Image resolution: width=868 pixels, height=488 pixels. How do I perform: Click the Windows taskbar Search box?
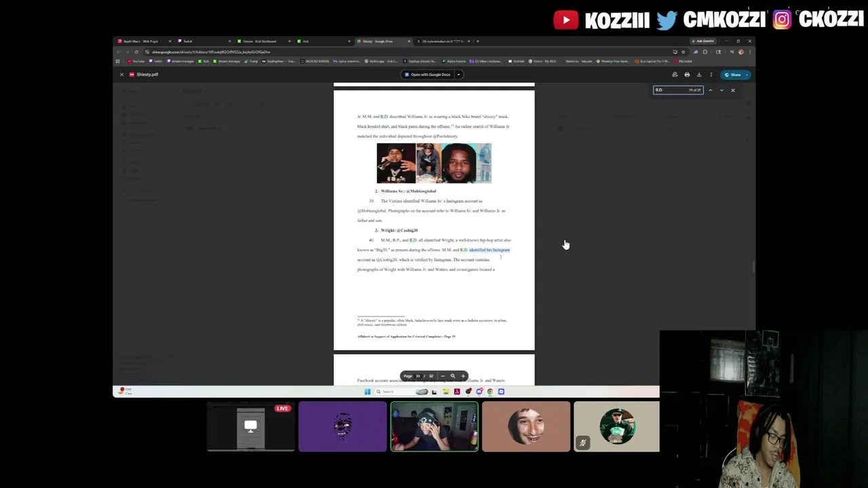(401, 392)
